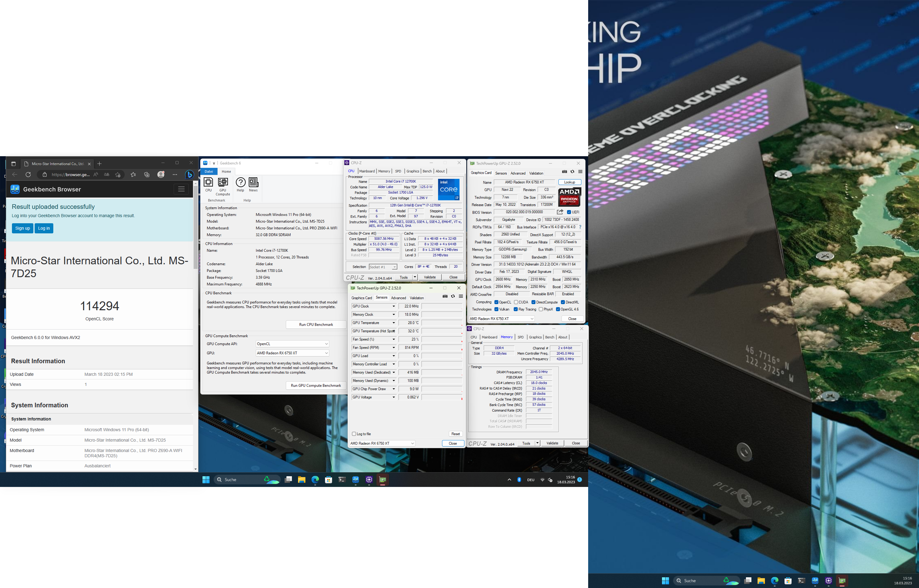Click Sign up on Geekbench Browser

(23, 228)
